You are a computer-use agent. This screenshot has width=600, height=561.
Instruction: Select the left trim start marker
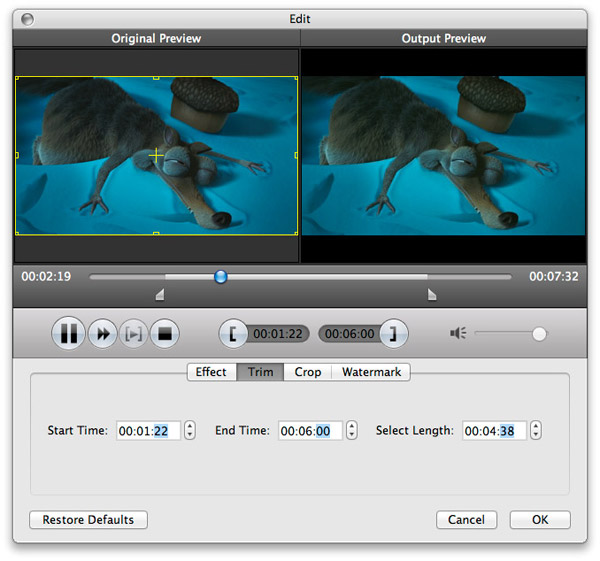(x=160, y=295)
